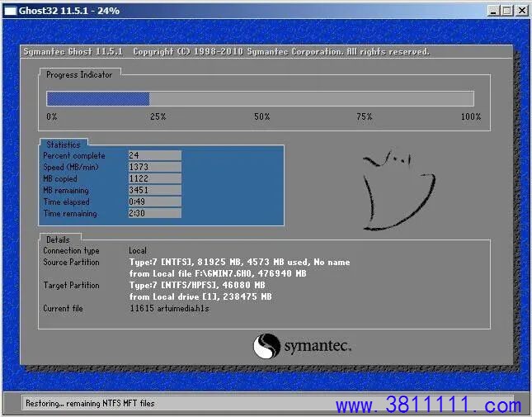Viewport: 532px width, 417px height.
Task: Click the Progress Indicator group title
Action: coord(79,74)
